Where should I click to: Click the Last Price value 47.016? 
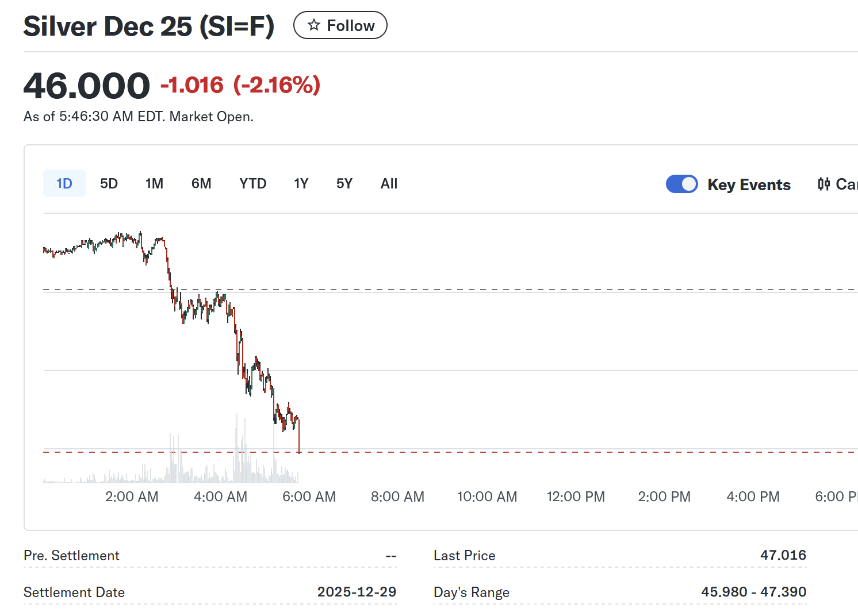[x=783, y=555]
